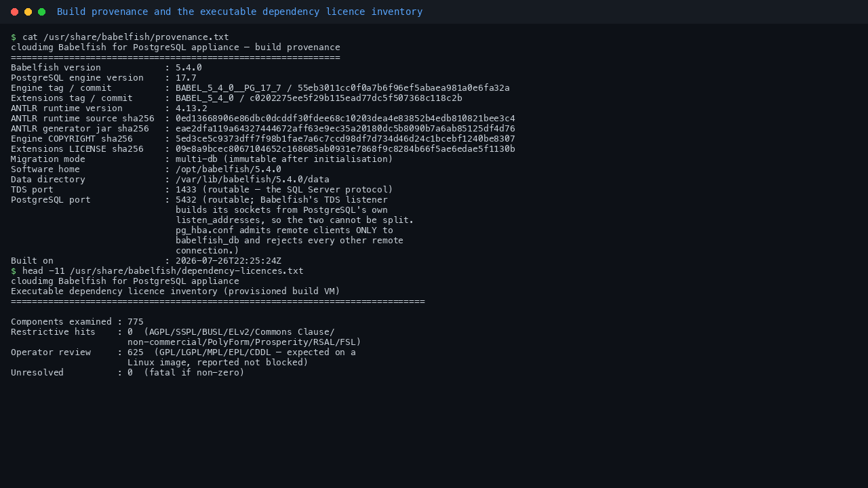The width and height of the screenshot is (868, 488).
Task: Click the Unresolved : 0 line
Action: coord(127,373)
